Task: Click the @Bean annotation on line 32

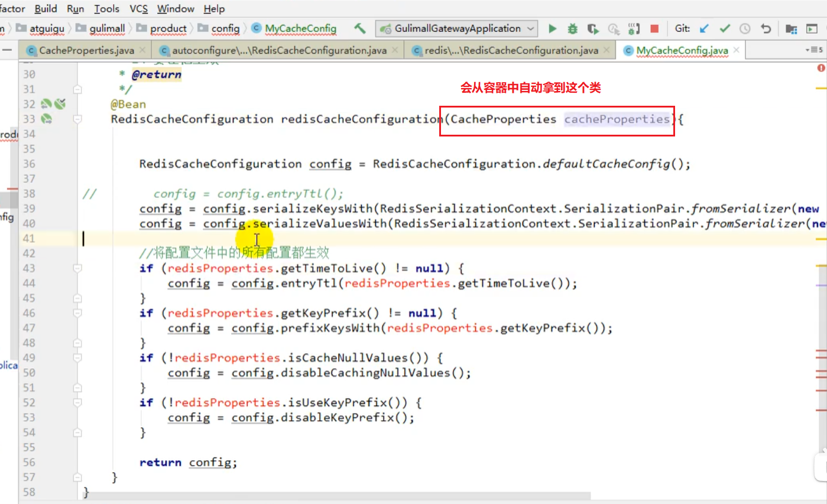Action: [128, 105]
